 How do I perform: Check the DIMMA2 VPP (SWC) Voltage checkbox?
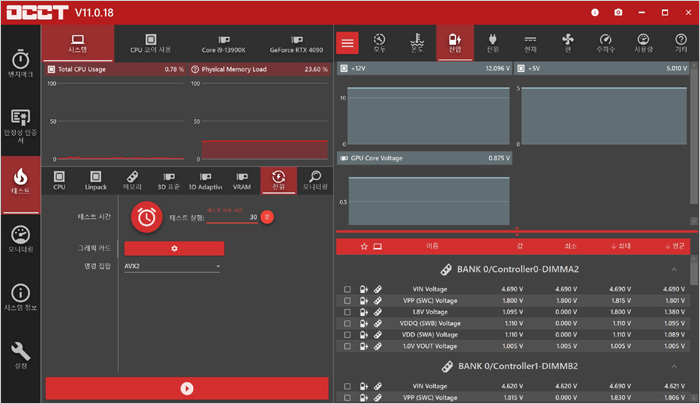[x=347, y=301]
